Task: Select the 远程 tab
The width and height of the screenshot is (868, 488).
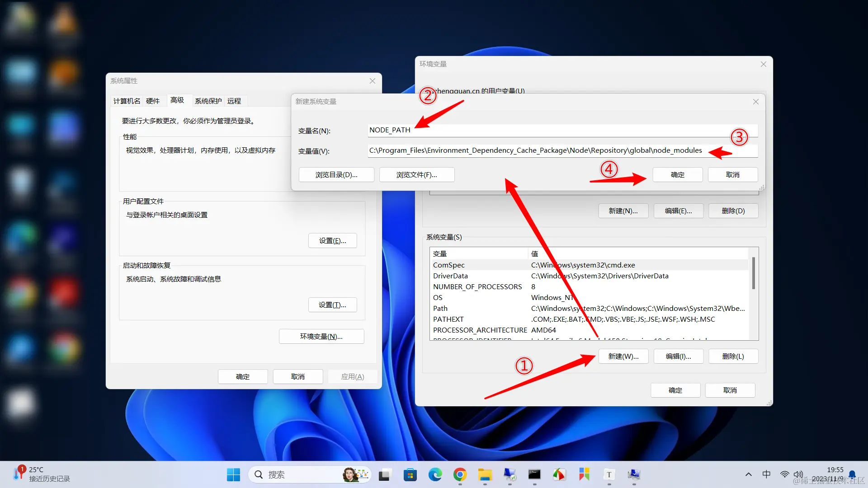Action: coord(234,101)
